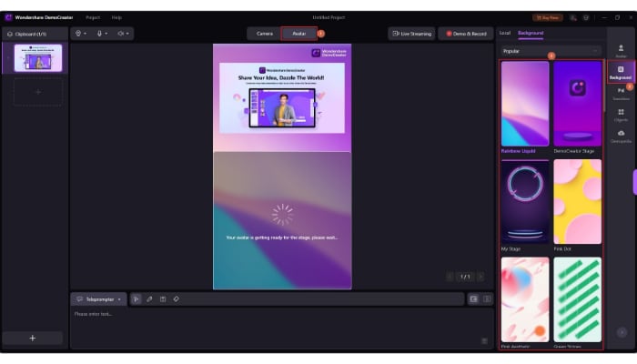Click the title bar icon left of minimize

click(x=586, y=18)
